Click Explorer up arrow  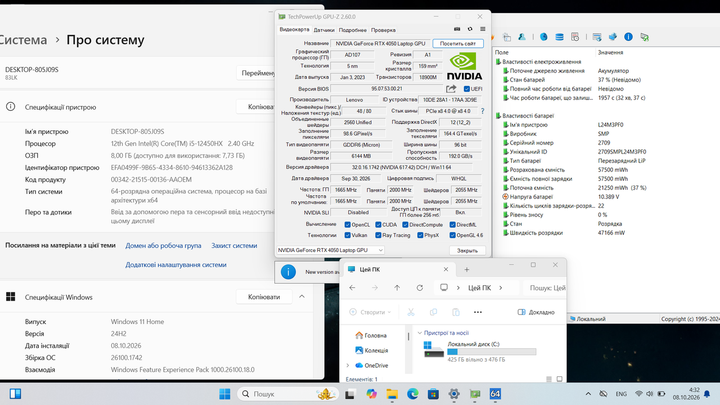pyautogui.click(x=397, y=287)
